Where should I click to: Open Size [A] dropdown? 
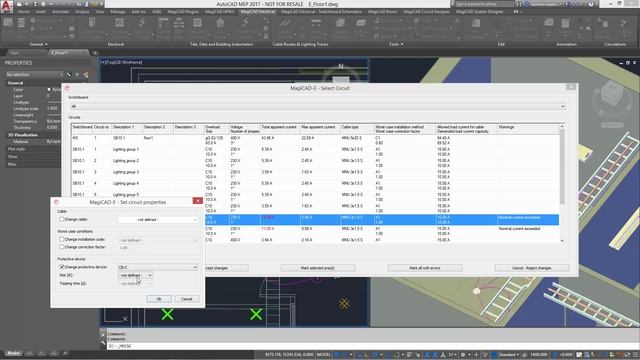tap(136, 276)
